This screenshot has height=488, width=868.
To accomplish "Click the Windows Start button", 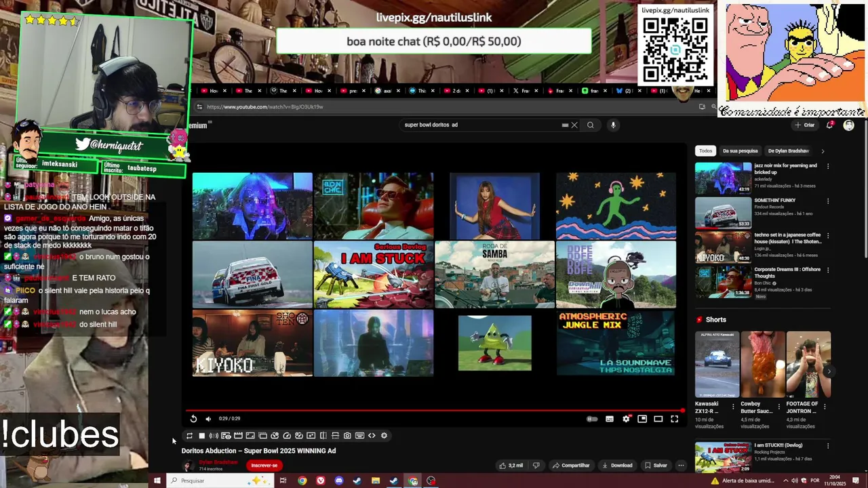I will (x=157, y=481).
